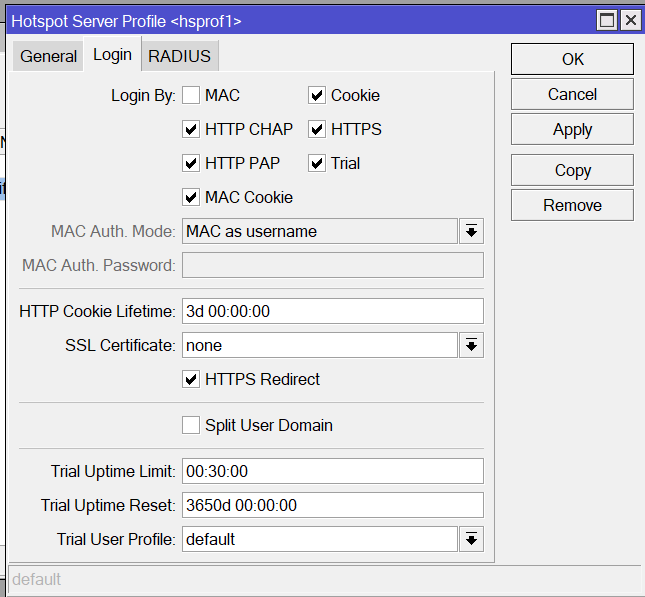
Task: Disable the Trial login checkbox
Action: pos(317,163)
